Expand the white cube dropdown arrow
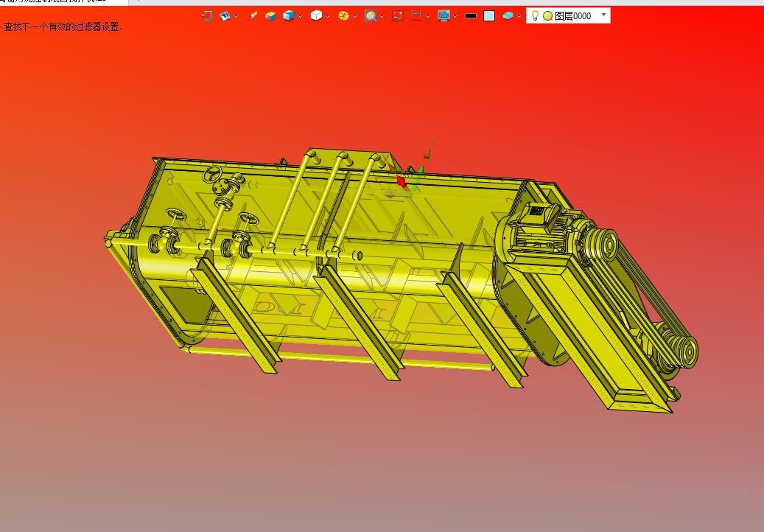 [327, 16]
